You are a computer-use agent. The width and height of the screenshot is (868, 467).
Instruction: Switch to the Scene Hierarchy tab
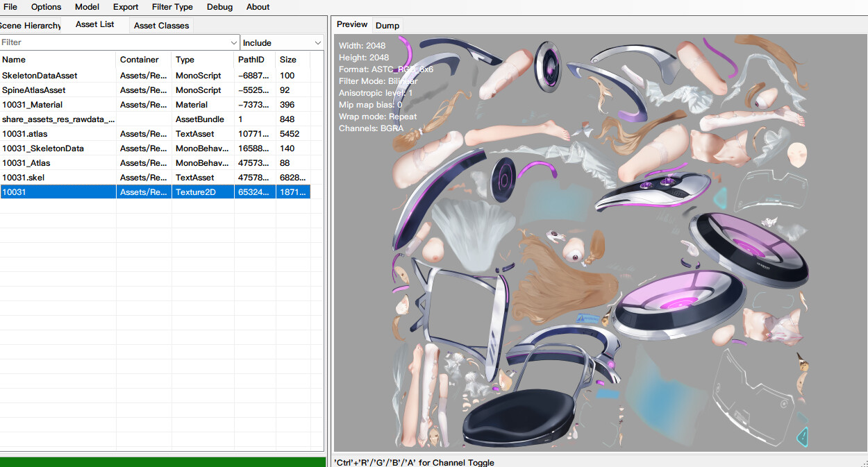click(31, 26)
